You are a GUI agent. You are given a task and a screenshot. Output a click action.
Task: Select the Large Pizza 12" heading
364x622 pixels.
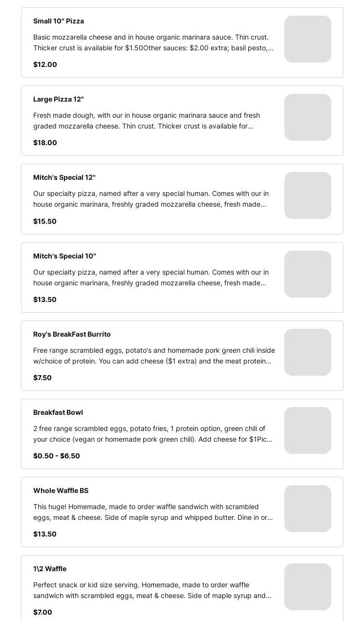click(59, 99)
